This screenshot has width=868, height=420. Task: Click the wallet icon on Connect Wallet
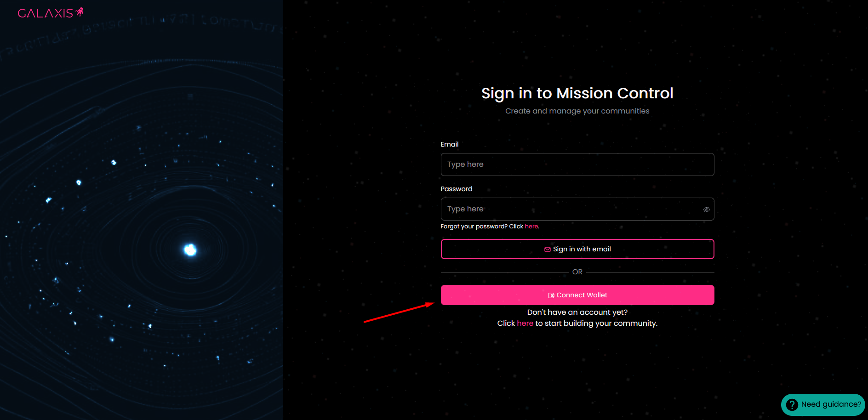551,295
